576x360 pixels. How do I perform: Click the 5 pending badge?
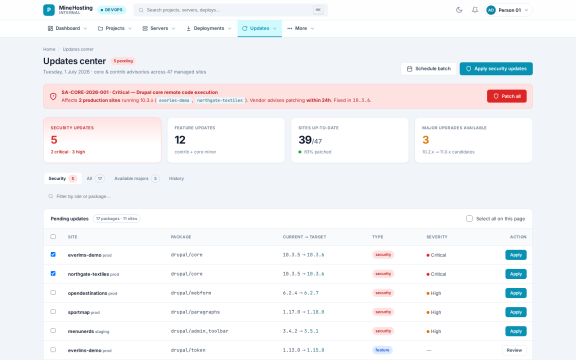point(123,61)
